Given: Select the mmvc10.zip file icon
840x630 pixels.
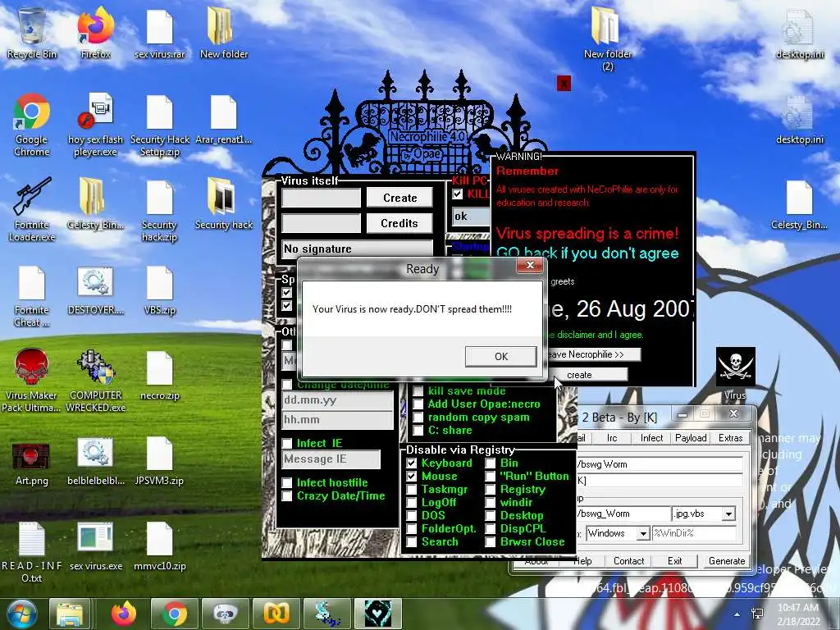Looking at the screenshot, I should [x=160, y=546].
